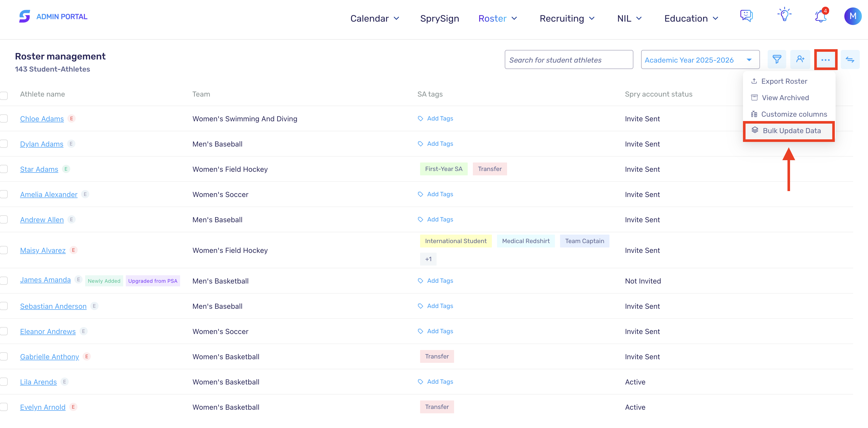Click the Medical Redshirt tag chip
868x428 pixels.
tap(526, 241)
